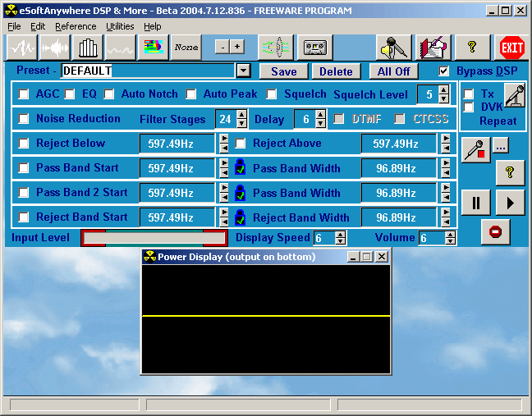Image resolution: width=532 pixels, height=416 pixels.
Task: Enable the Pass Band Start checkbox
Action: 24,168
